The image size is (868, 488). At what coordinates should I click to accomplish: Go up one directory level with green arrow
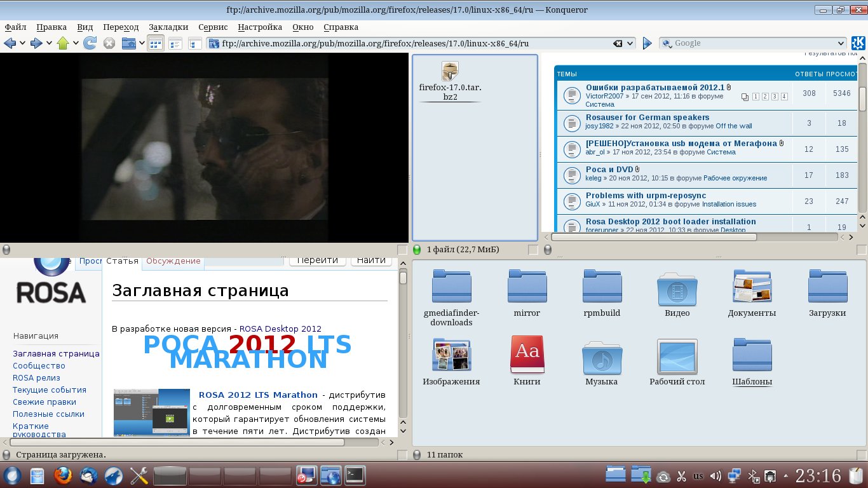[x=63, y=43]
